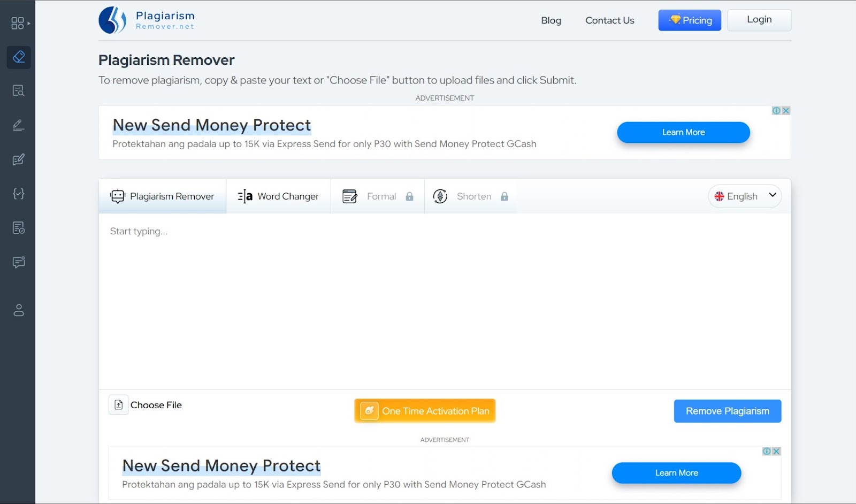
Task: Click the Pricing button
Action: (x=690, y=20)
